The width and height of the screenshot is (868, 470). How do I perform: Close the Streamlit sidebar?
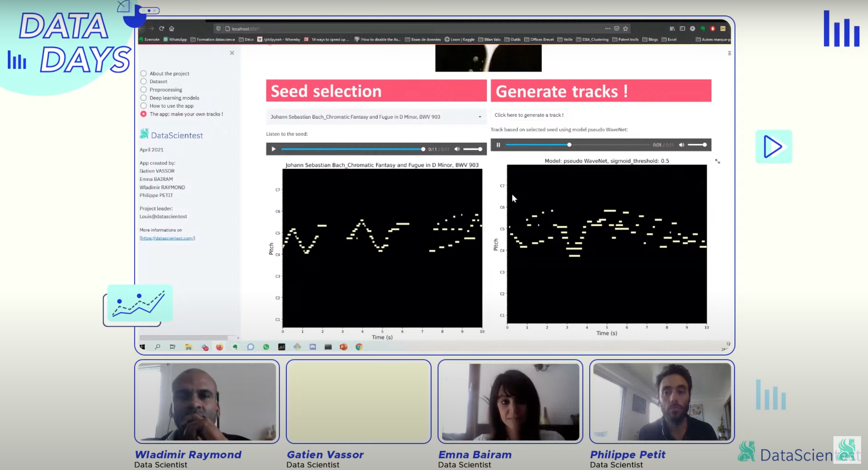pyautogui.click(x=232, y=53)
